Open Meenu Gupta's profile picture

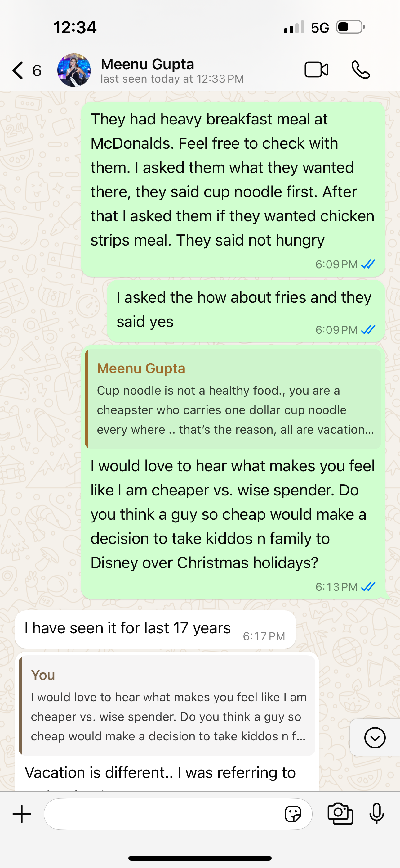(x=74, y=70)
